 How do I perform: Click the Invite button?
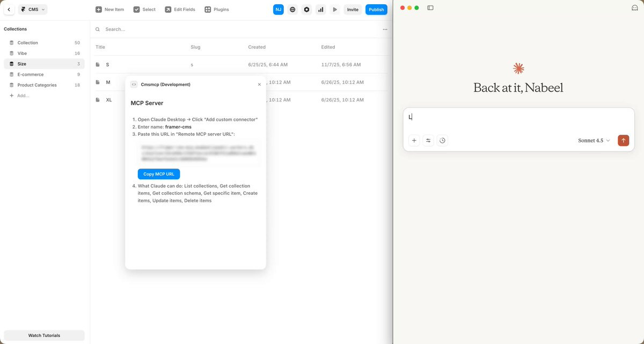(x=353, y=10)
